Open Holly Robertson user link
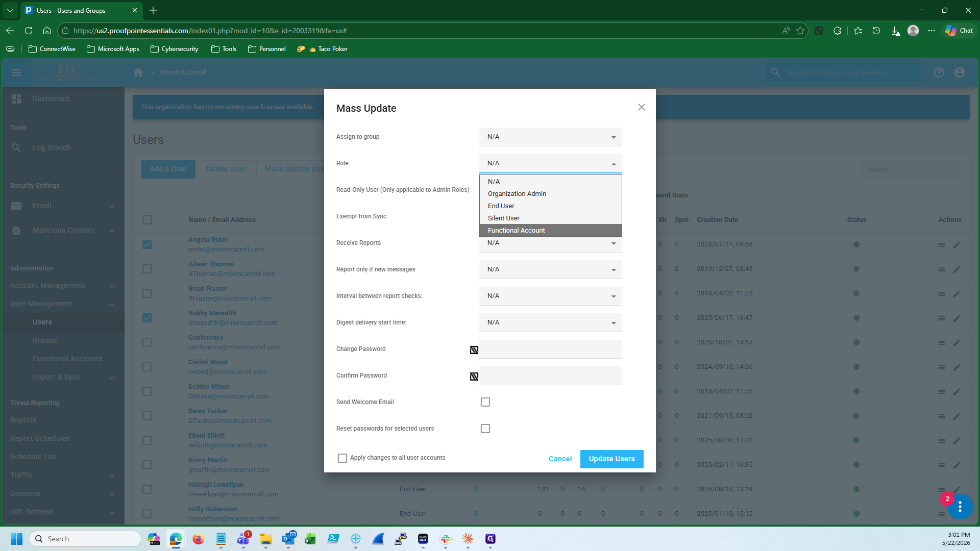The width and height of the screenshot is (980, 551). [213, 509]
